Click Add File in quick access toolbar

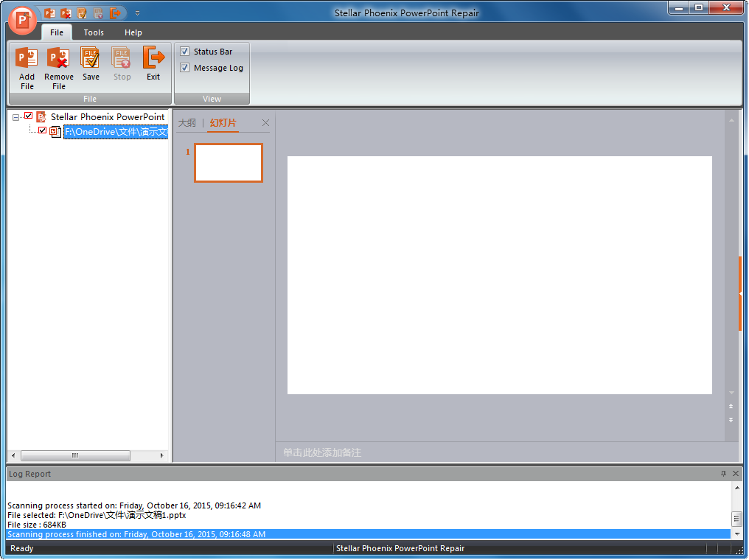tap(50, 13)
